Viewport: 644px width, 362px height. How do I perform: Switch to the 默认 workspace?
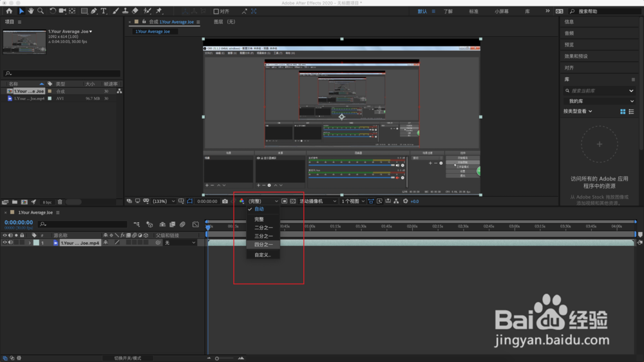click(x=422, y=12)
